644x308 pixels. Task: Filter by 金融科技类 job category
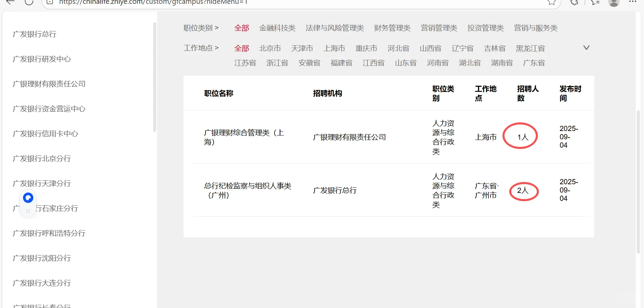point(277,28)
